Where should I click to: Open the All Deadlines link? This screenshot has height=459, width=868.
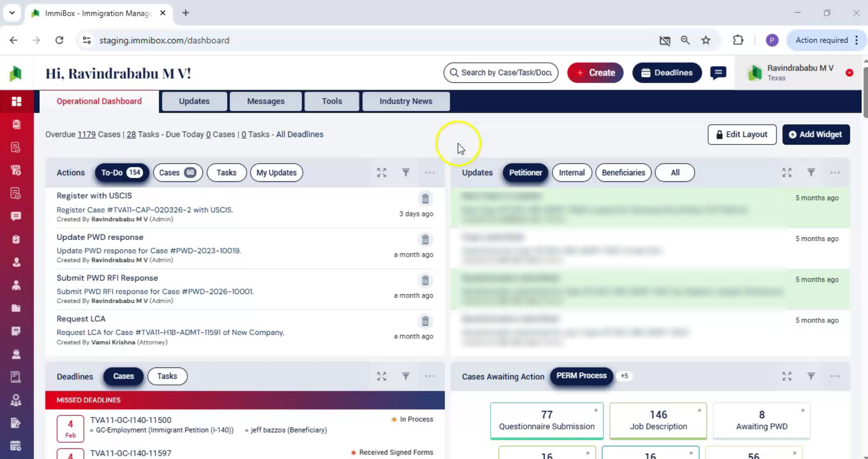click(299, 134)
